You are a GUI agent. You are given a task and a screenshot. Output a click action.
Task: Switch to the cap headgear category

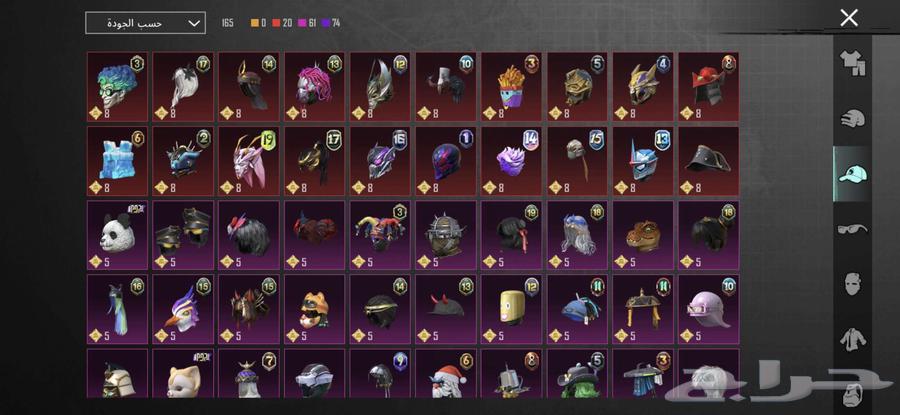pyautogui.click(x=852, y=173)
